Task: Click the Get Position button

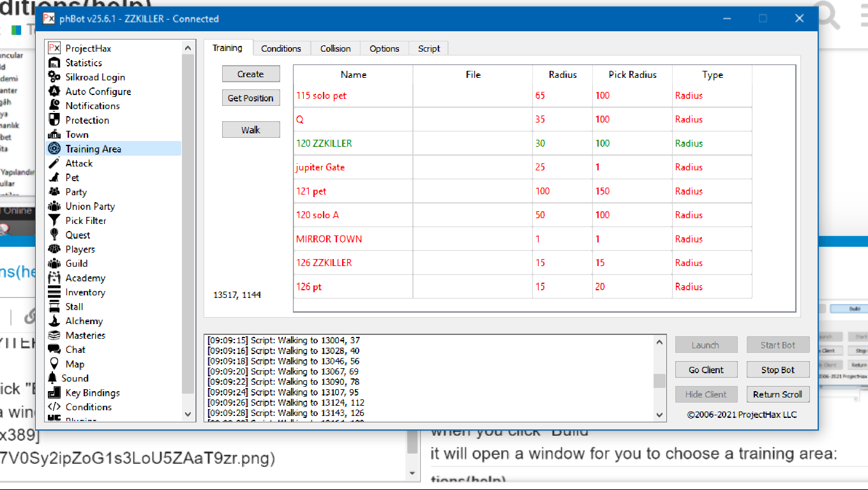Action: pos(251,98)
